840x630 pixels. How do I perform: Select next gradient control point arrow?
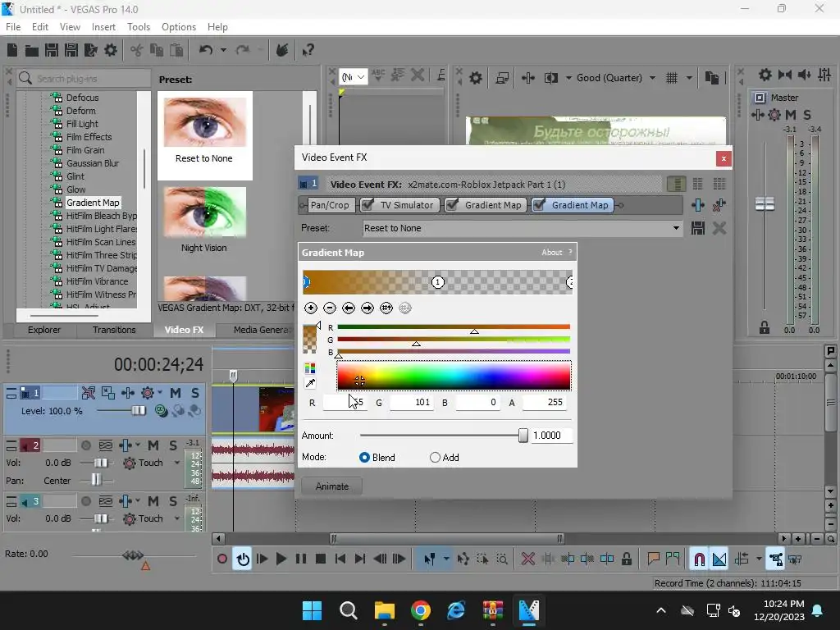(x=367, y=308)
